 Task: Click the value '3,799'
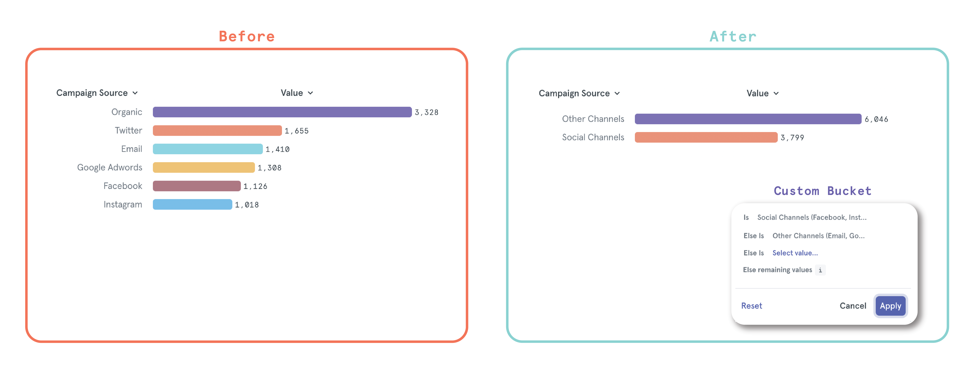point(792,137)
